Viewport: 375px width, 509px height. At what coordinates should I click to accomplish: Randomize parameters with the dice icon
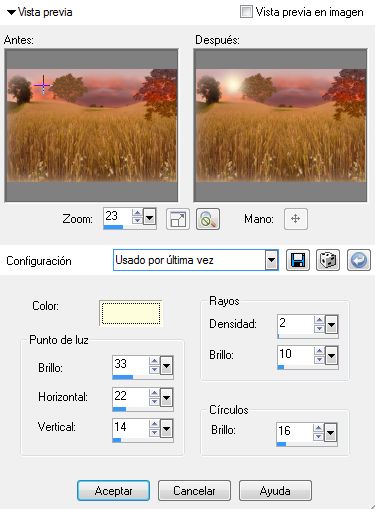[x=328, y=260]
